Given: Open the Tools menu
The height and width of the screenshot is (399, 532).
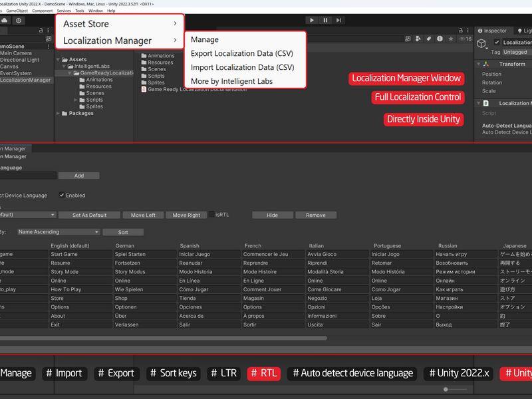Looking at the screenshot, I should pyautogui.click(x=80, y=11).
